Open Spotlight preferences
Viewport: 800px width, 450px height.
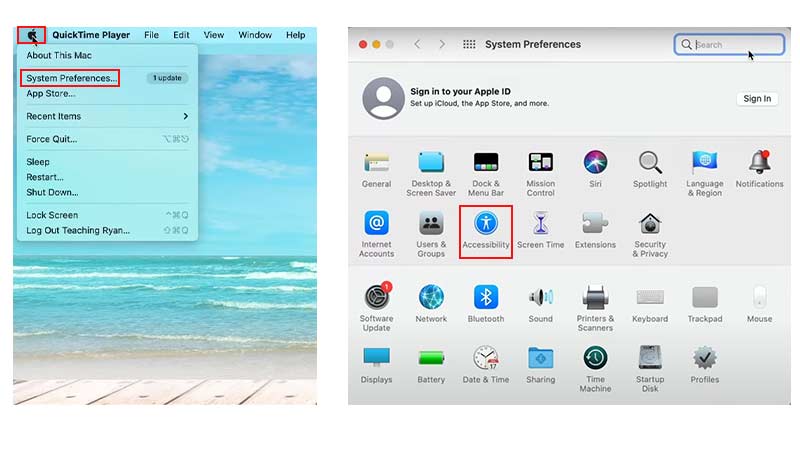(650, 170)
